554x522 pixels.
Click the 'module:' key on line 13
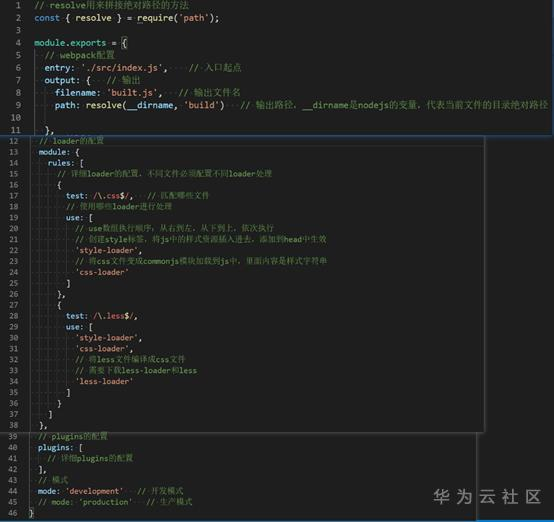point(54,152)
